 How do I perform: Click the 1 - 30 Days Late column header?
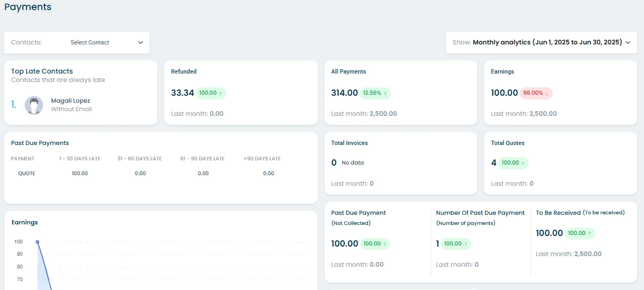[80, 159]
